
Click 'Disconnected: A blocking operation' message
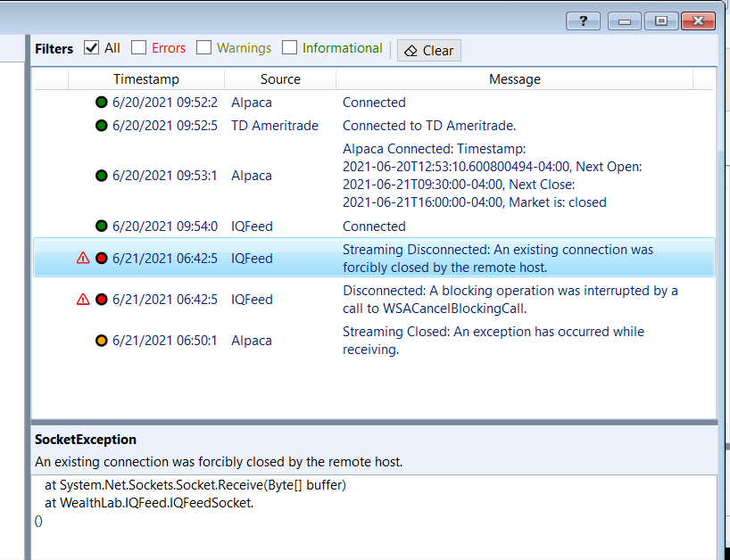pos(510,299)
